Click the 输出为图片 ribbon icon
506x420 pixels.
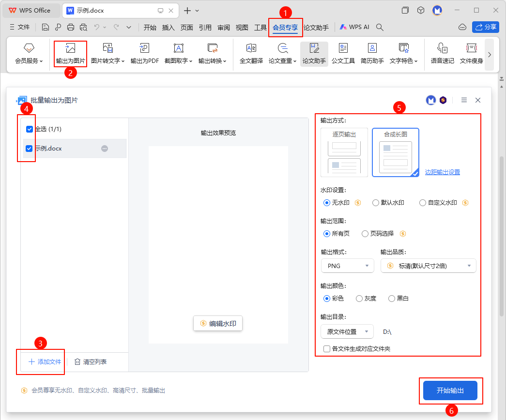70,48
